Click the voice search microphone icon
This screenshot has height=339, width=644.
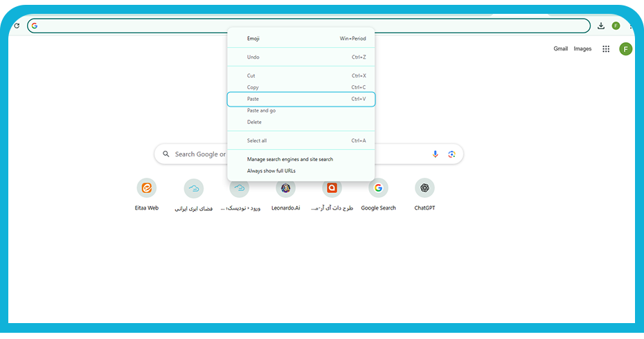pyautogui.click(x=436, y=154)
